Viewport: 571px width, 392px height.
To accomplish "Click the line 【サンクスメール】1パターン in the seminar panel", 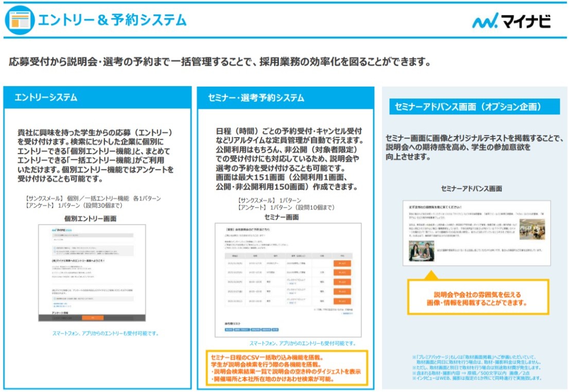I will pyautogui.click(x=269, y=200).
